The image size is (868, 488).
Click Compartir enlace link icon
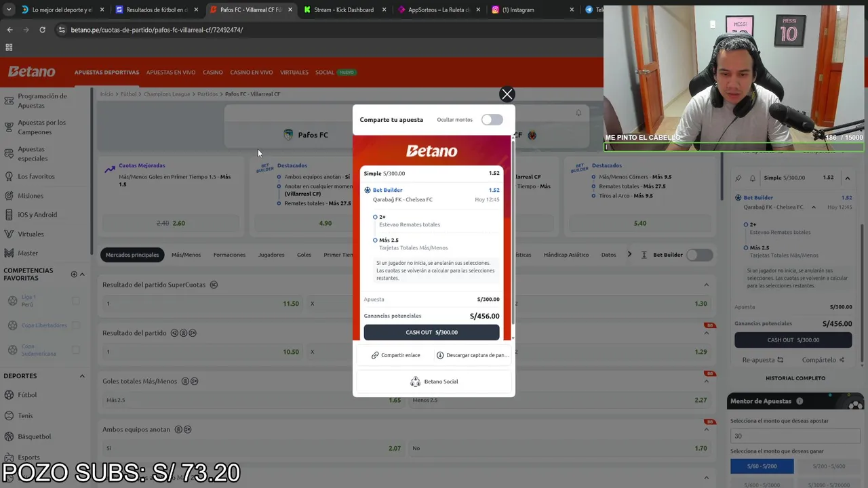point(375,355)
